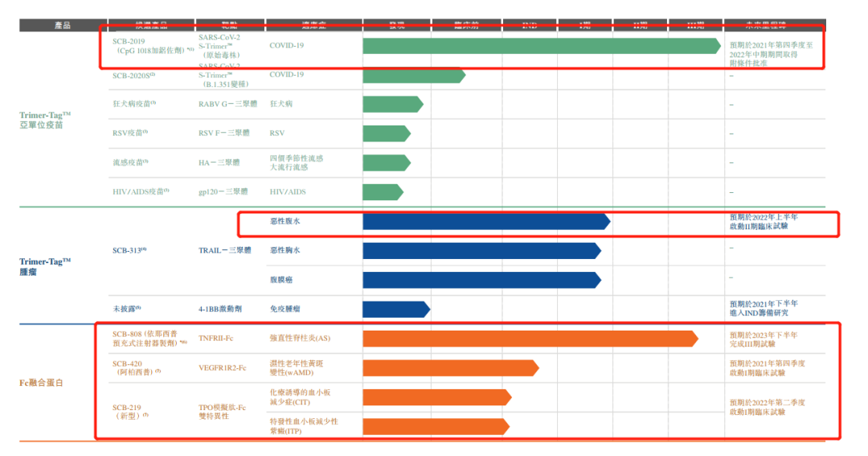Select the 4-1BB激動劑 target label
Viewport: 868px width, 456px height.
(219, 309)
